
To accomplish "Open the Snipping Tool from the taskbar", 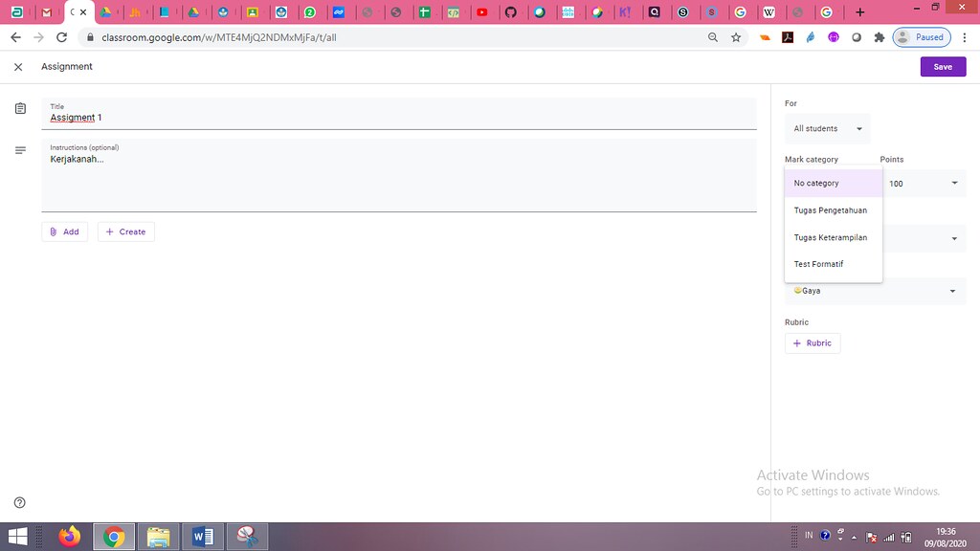I will [248, 537].
